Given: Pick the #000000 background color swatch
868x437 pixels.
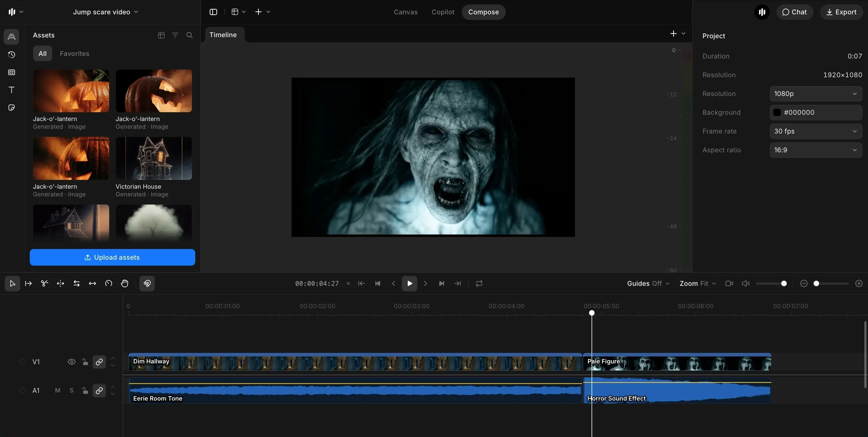Looking at the screenshot, I should 777,112.
